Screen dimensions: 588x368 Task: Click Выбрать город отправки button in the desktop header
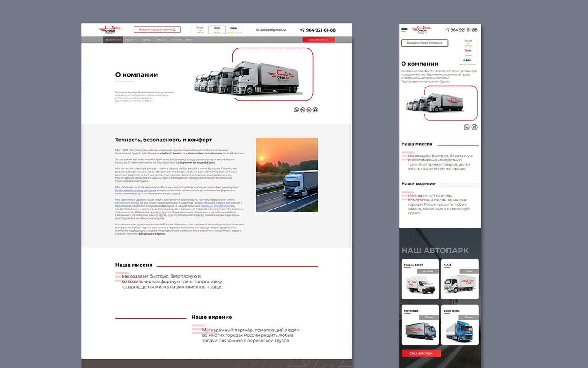(157, 30)
